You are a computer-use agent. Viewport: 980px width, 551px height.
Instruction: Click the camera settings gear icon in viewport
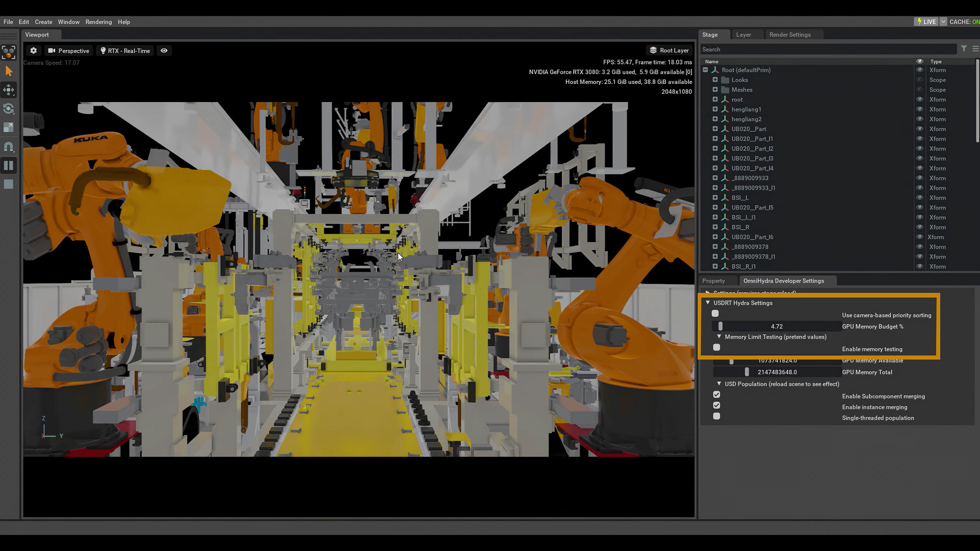[x=33, y=51]
